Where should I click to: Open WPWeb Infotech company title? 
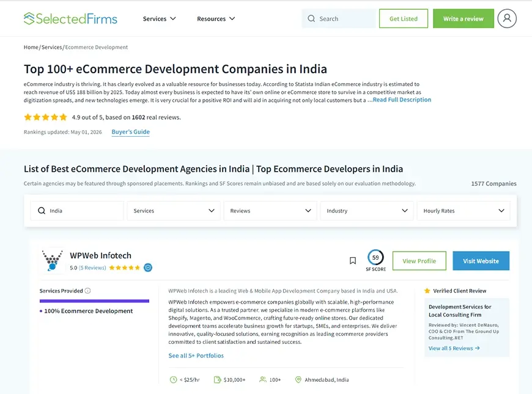100,255
